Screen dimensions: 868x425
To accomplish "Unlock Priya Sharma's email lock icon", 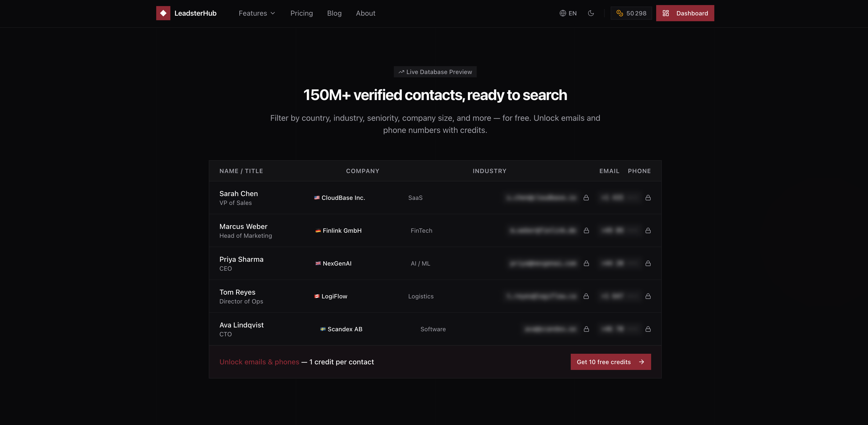I will [x=586, y=263].
